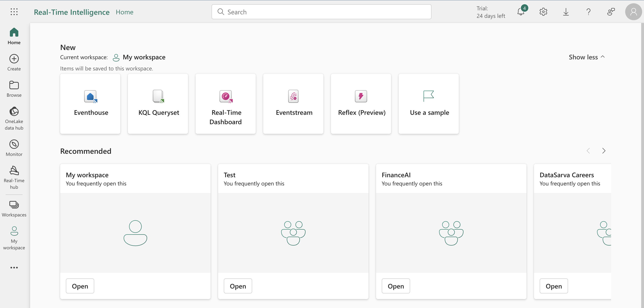Image resolution: width=644 pixels, height=308 pixels.
Task: Click the Home breadcrumb in header
Action: point(125,12)
